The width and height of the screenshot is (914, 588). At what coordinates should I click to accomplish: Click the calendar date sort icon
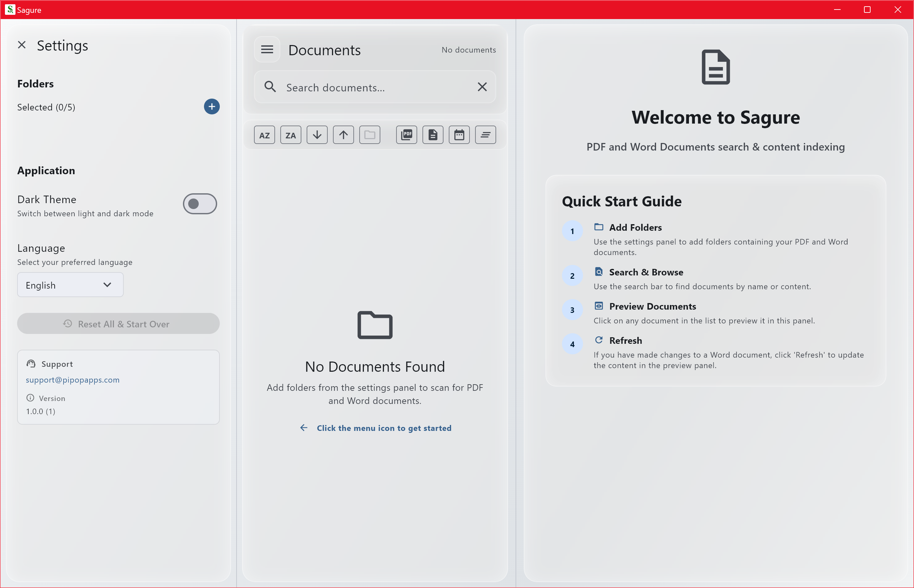[459, 135]
